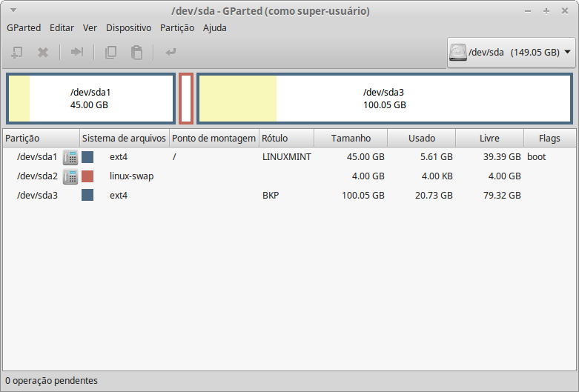Open the Partição menu

point(177,28)
